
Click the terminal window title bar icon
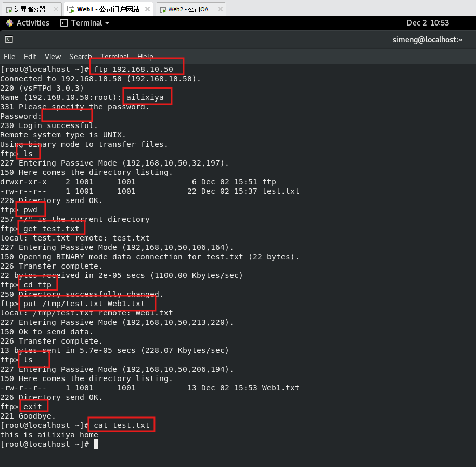pos(9,40)
